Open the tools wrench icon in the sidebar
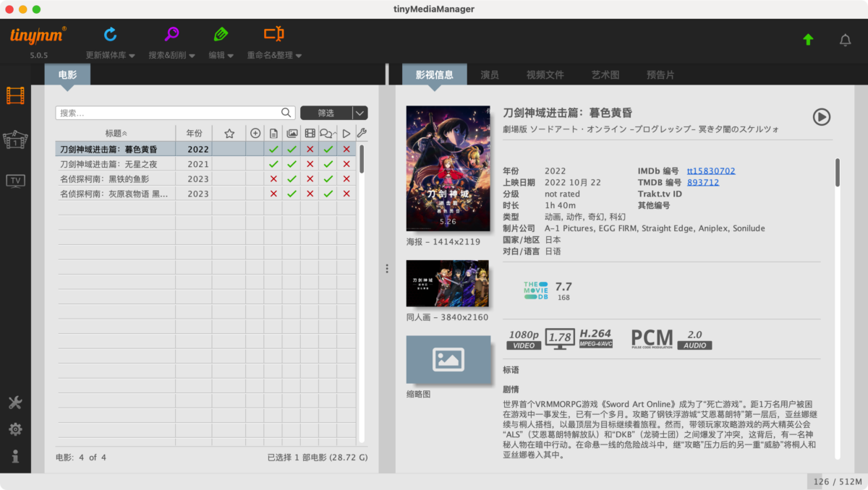The width and height of the screenshot is (868, 490). 15,403
